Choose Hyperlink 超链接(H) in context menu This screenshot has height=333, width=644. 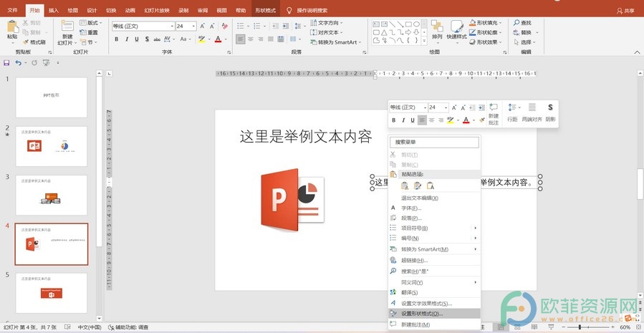tap(434, 261)
